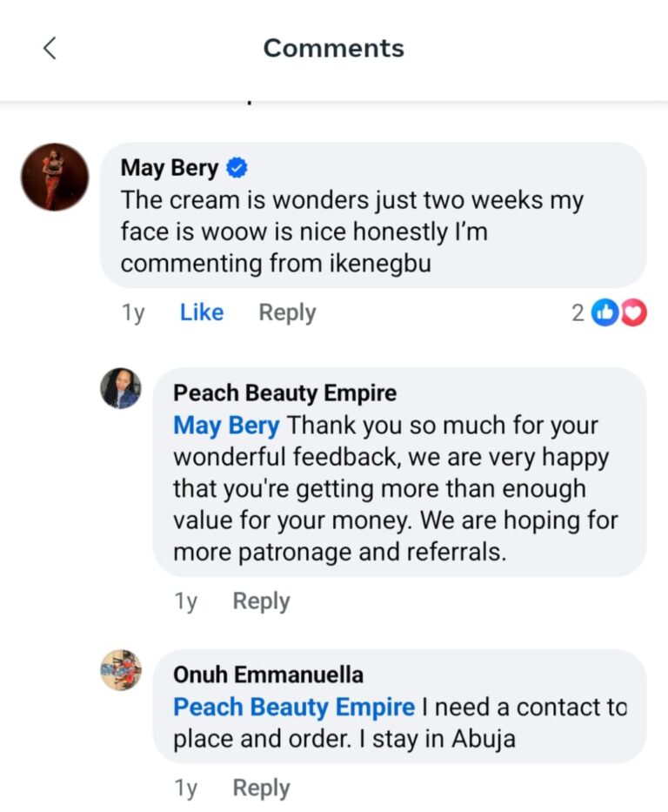Click the Onuh Emmanuella commenter name
This screenshot has width=668, height=812.
[268, 675]
